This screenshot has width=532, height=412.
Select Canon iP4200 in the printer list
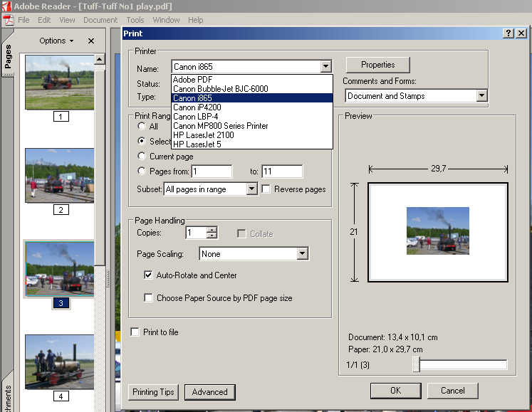click(251, 107)
